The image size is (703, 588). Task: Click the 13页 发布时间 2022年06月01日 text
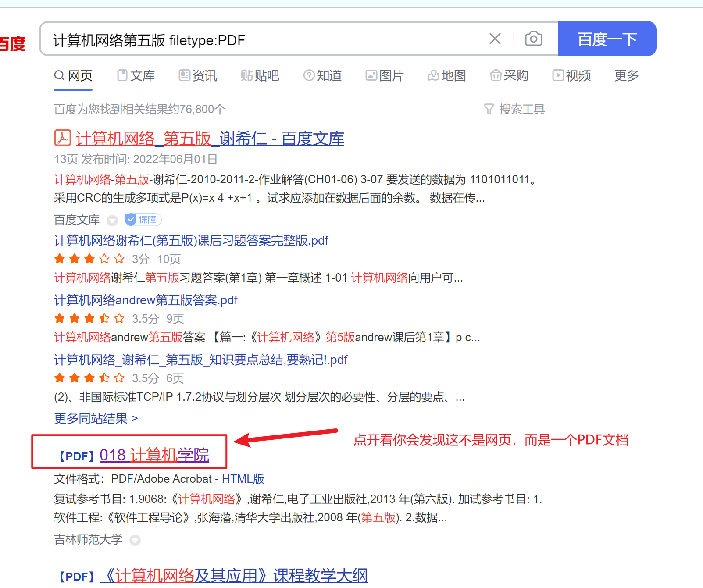coord(136,159)
